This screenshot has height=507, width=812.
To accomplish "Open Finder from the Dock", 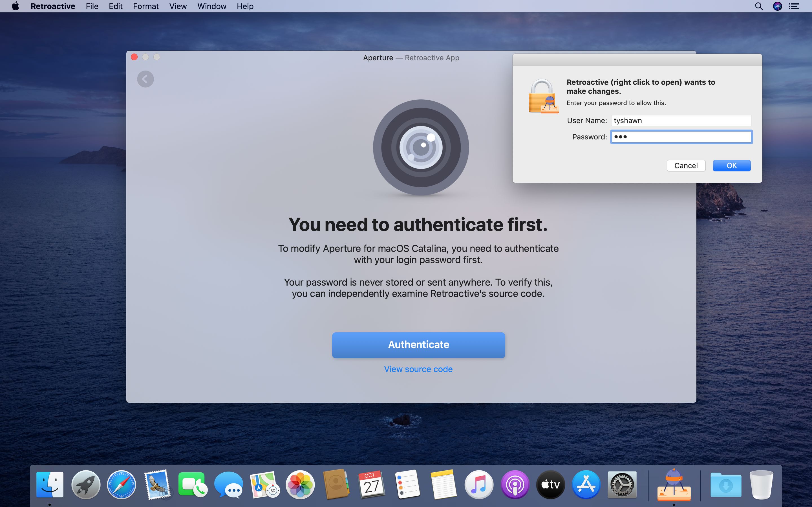I will (50, 485).
